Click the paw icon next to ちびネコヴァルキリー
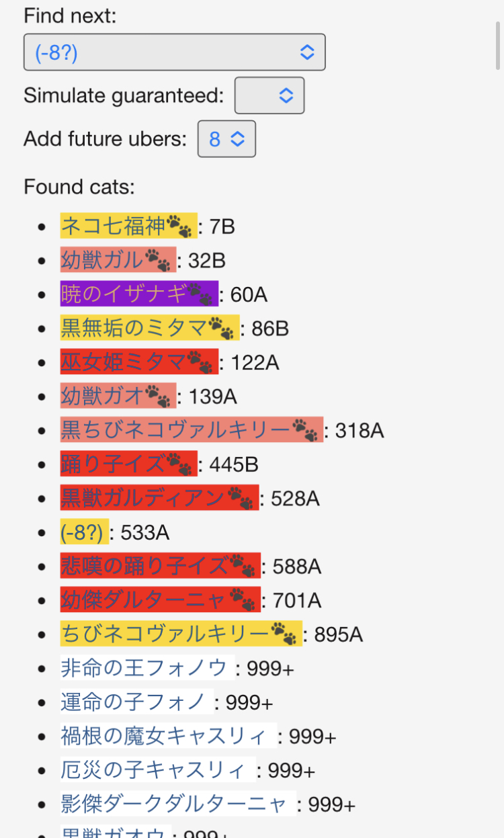504x838 pixels. (284, 634)
